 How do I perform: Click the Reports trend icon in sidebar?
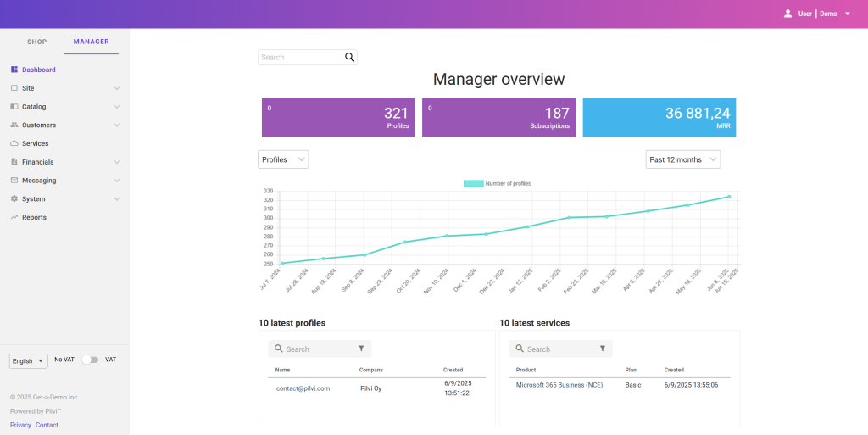coord(14,217)
